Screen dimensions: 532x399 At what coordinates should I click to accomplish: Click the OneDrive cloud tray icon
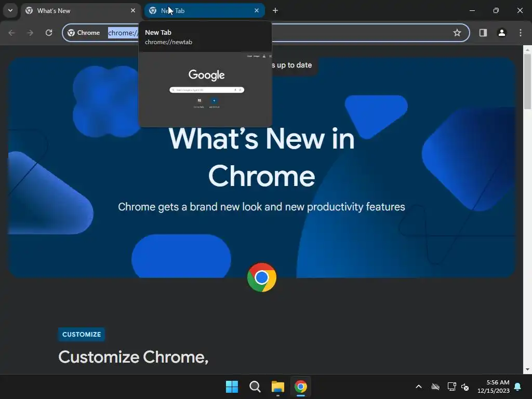(x=435, y=387)
